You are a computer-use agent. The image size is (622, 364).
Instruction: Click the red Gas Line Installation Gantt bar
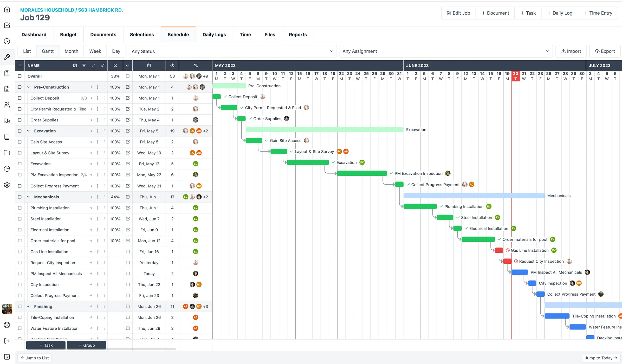(499, 250)
